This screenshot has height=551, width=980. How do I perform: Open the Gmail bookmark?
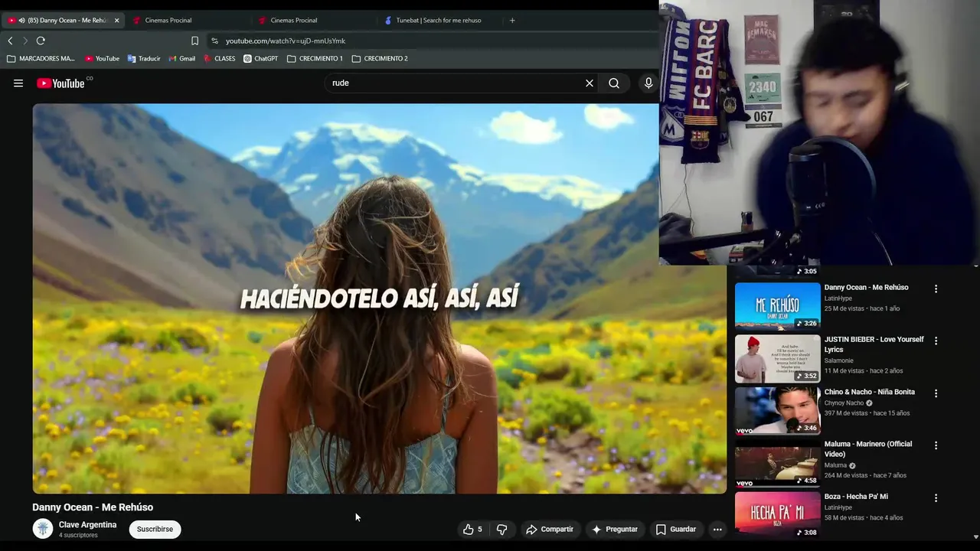click(x=181, y=58)
